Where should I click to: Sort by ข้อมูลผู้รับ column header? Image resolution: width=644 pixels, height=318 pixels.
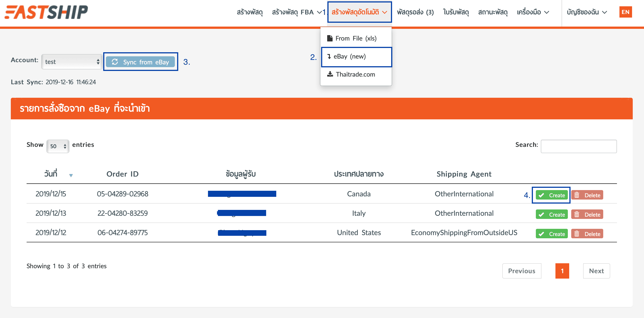(x=241, y=174)
